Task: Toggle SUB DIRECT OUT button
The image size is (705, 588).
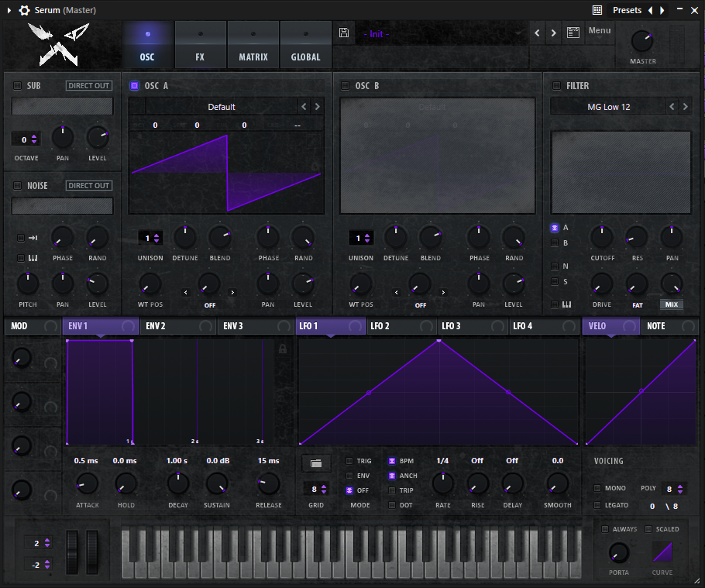Action: click(x=89, y=85)
